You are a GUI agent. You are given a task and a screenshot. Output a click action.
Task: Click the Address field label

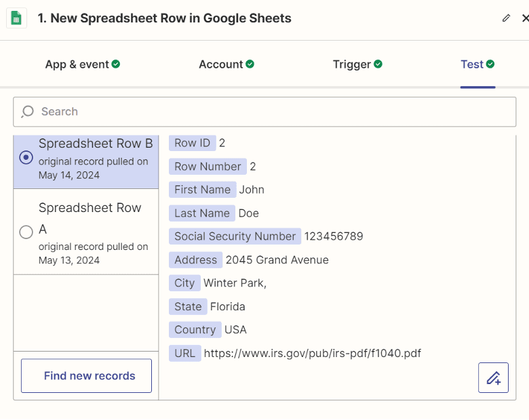(x=195, y=259)
